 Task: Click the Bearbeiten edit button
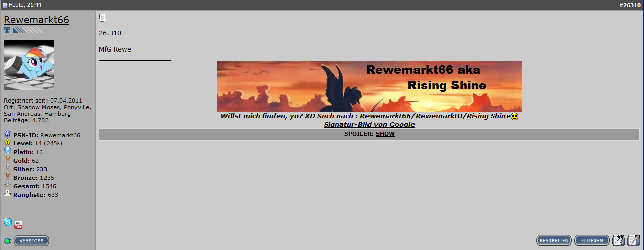[x=554, y=241]
